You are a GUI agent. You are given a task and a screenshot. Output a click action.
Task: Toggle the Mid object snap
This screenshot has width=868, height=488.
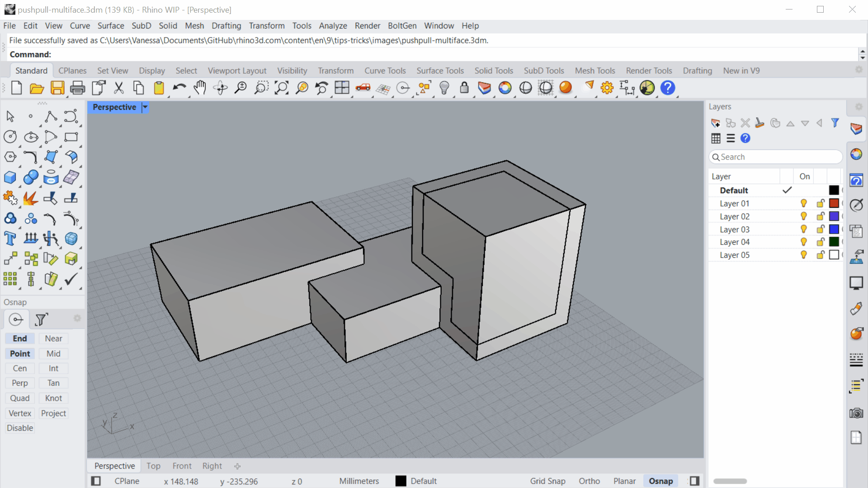[x=53, y=353]
